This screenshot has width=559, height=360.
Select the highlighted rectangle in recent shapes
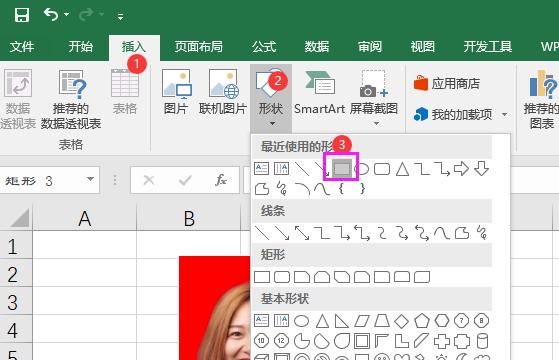342,168
